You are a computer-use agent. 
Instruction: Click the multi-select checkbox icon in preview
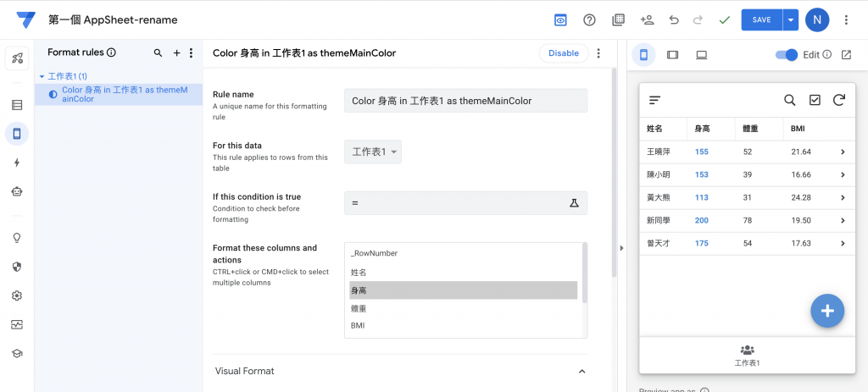tap(815, 100)
